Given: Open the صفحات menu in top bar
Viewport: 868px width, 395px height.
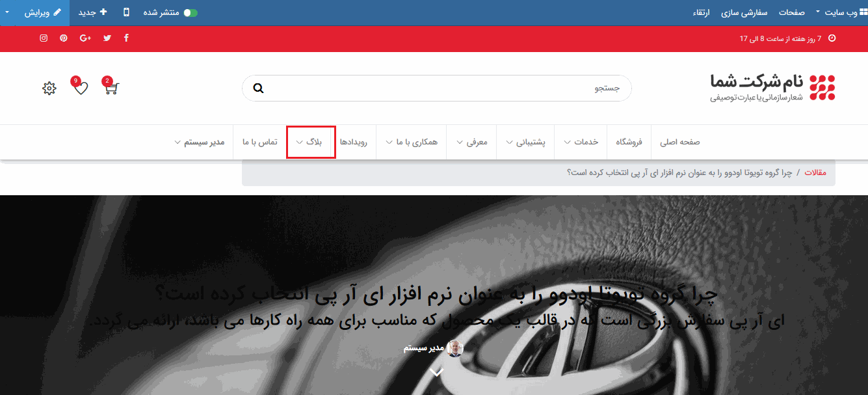Looking at the screenshot, I should 792,12.
